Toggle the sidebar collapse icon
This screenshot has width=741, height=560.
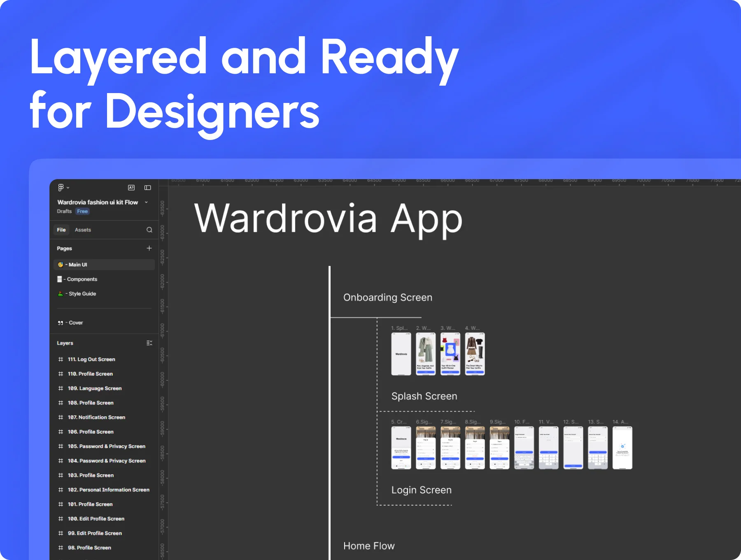(148, 188)
